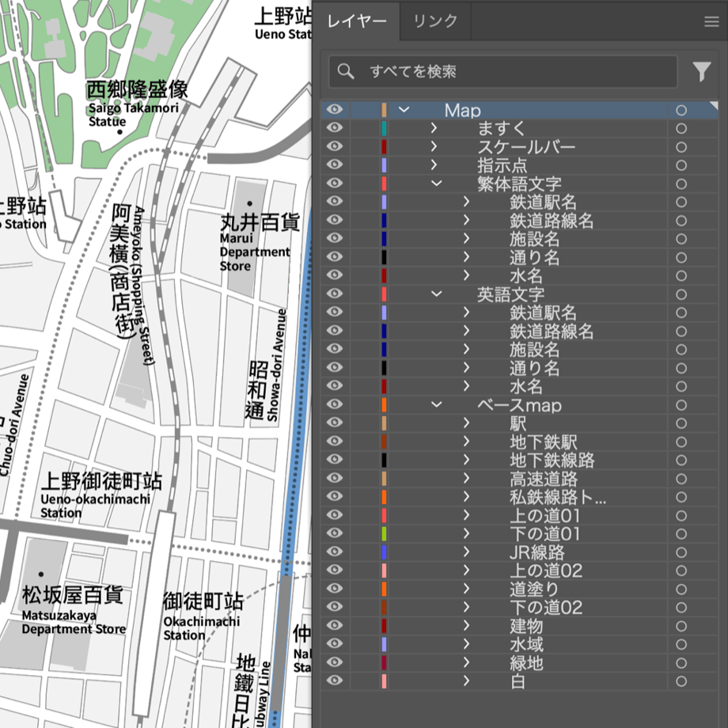Select the 道塗り layer name
The width and height of the screenshot is (728, 728).
click(534, 590)
